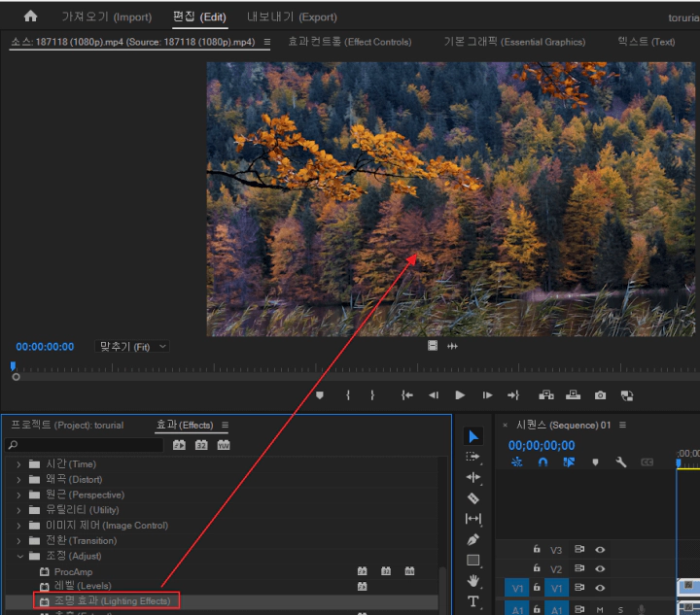700x615 pixels.
Task: Hide track V3 output with eye
Action: click(x=600, y=550)
